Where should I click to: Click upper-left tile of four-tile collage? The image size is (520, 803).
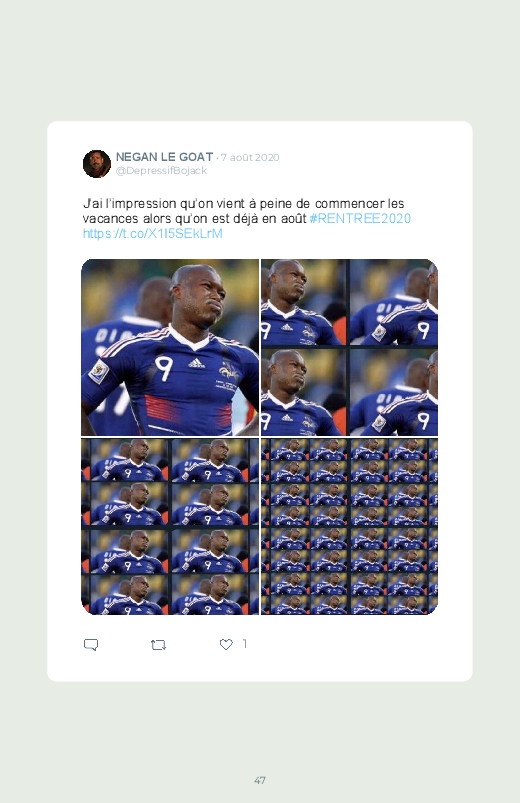[303, 302]
